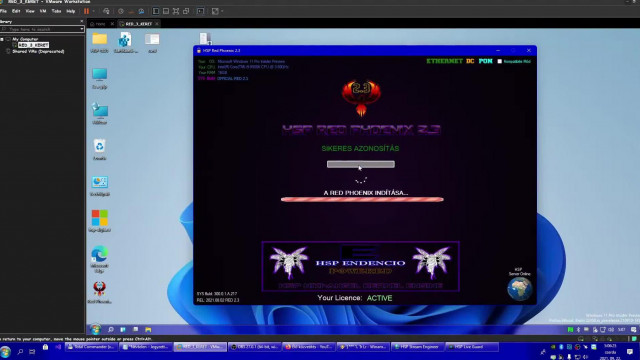Select My Computer in the library tree
The width and height of the screenshot is (640, 360).
pos(25,39)
